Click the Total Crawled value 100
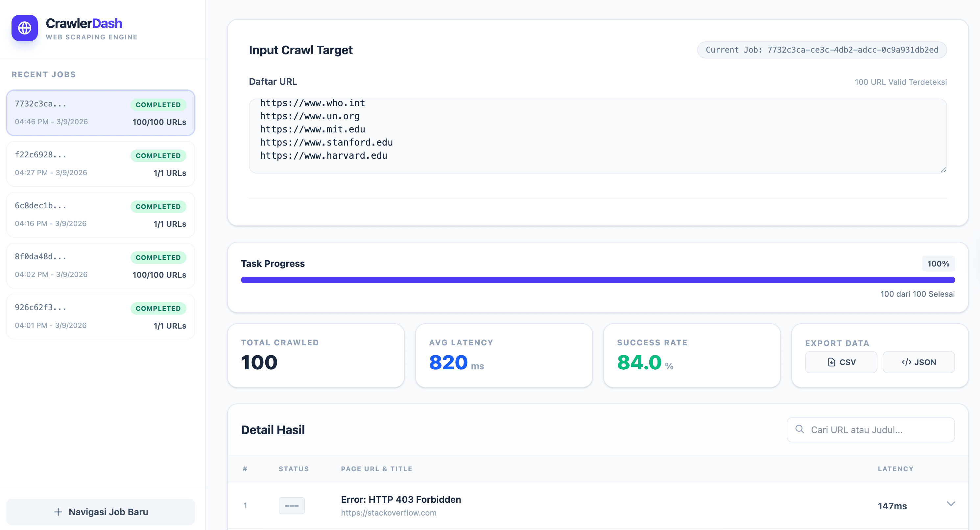980x530 pixels. 259,362
